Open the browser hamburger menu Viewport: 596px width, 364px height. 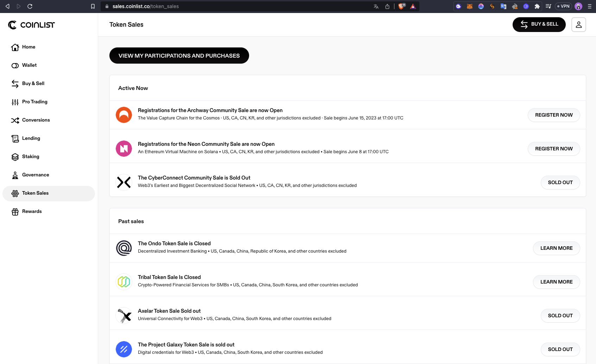(590, 6)
